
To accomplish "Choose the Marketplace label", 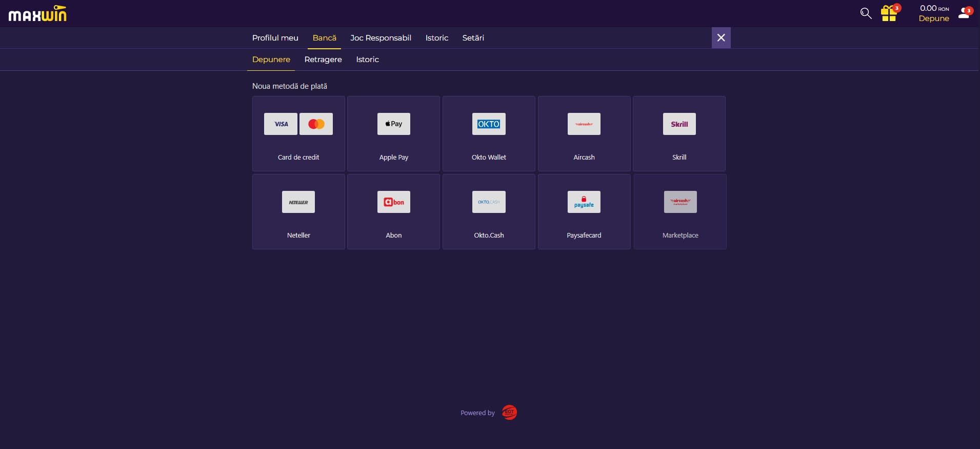I will 681,235.
